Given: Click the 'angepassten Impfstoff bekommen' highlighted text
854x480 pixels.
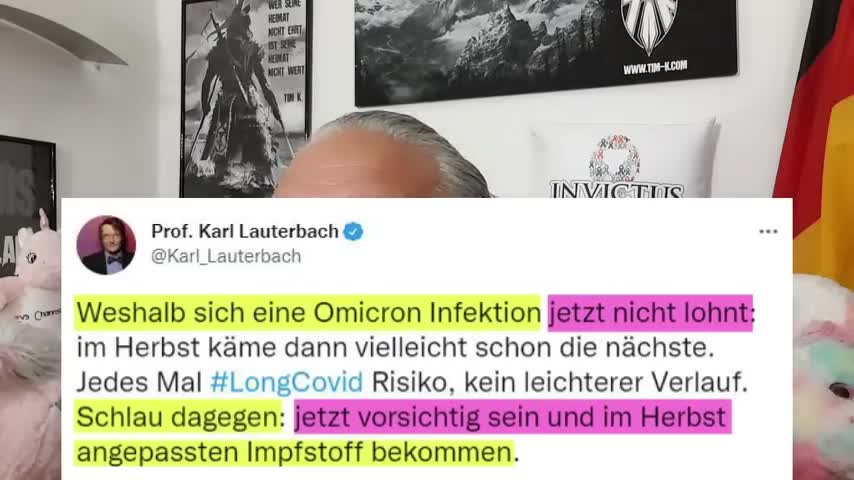Looking at the screenshot, I should coord(294,452).
